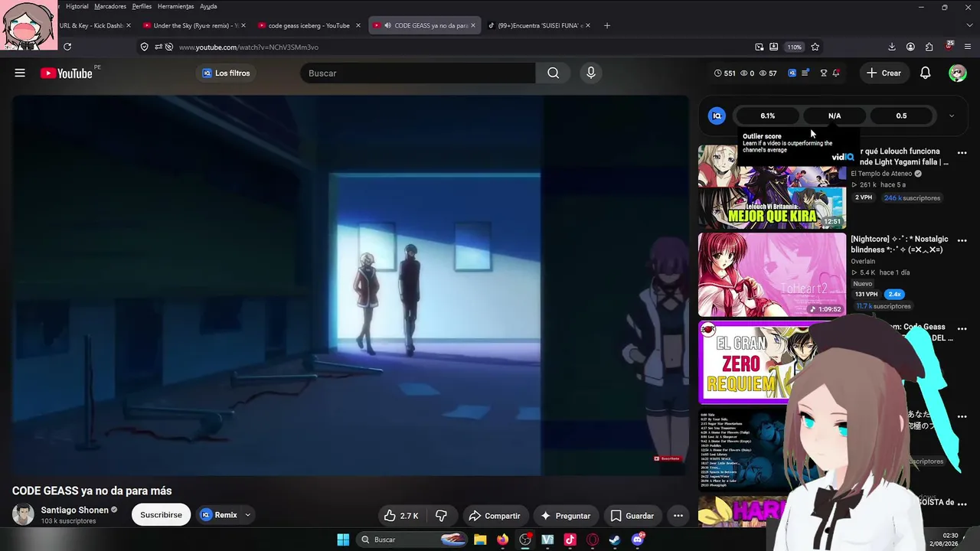Open the Ayuda menu
The height and width of the screenshot is (551, 980).
point(208,6)
